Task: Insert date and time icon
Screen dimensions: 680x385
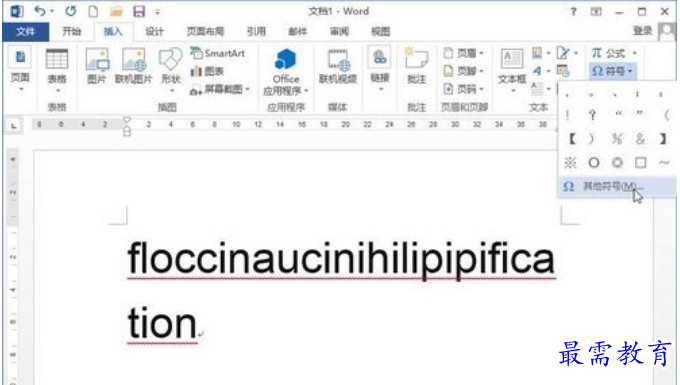Action: click(x=563, y=70)
